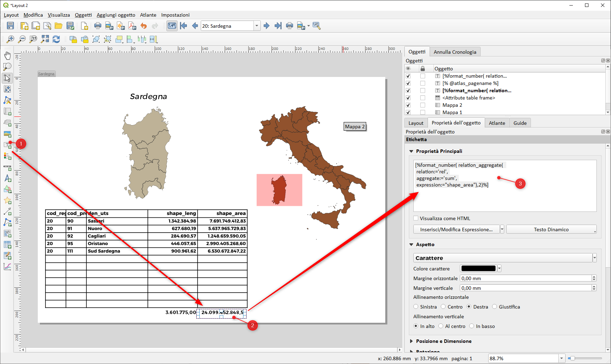This screenshot has height=364, width=611.
Task: Click the Print layout icon
Action: point(98,26)
